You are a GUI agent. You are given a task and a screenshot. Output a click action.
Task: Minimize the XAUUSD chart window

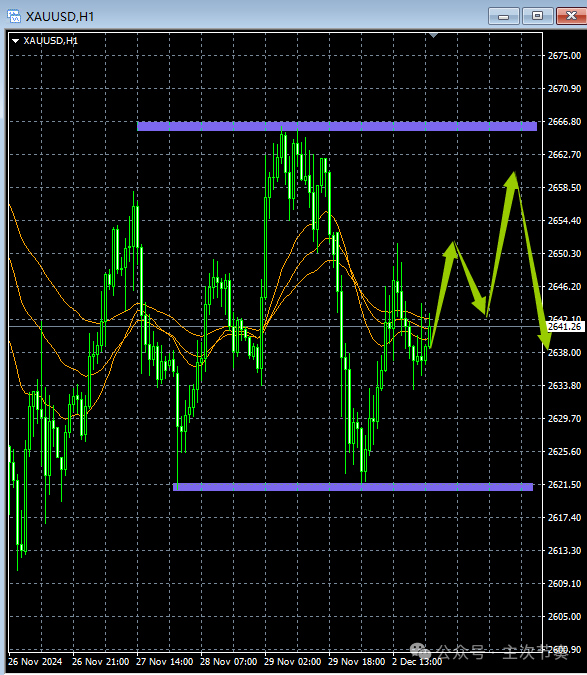504,16
